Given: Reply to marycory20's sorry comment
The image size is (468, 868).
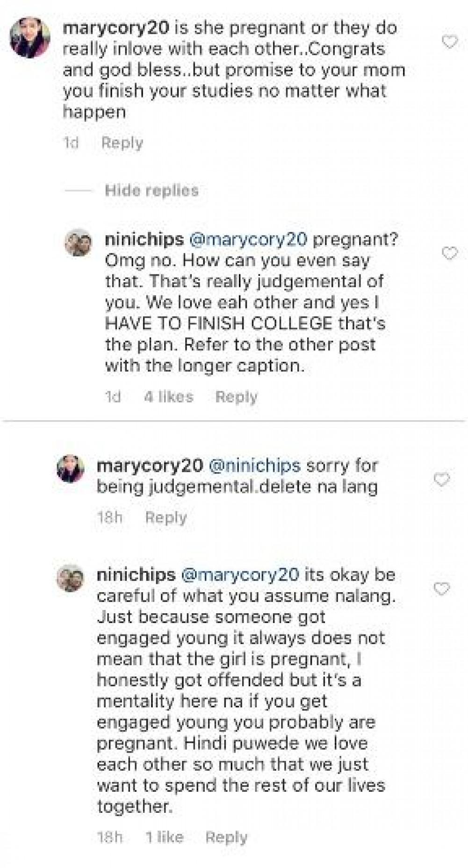Looking at the screenshot, I should tap(166, 517).
